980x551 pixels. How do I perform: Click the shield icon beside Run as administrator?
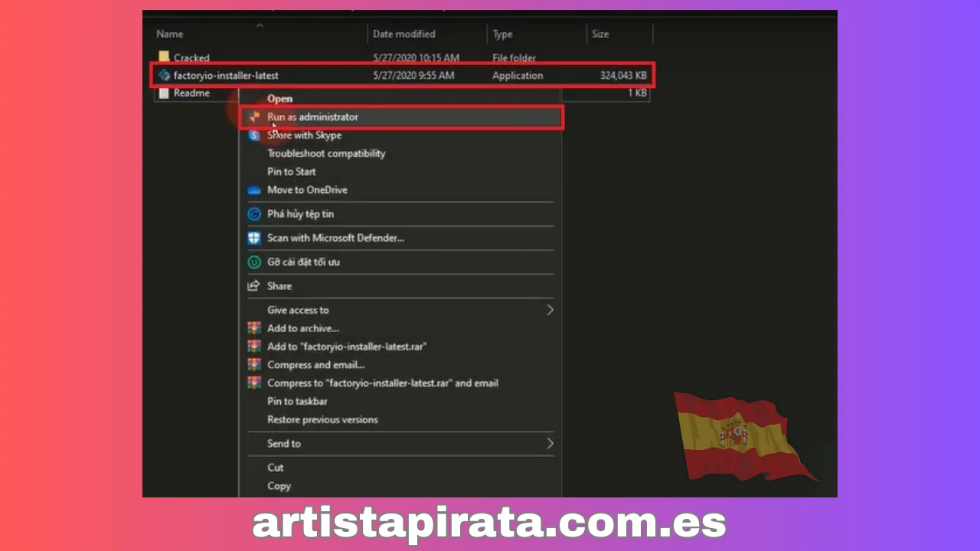[x=254, y=117]
